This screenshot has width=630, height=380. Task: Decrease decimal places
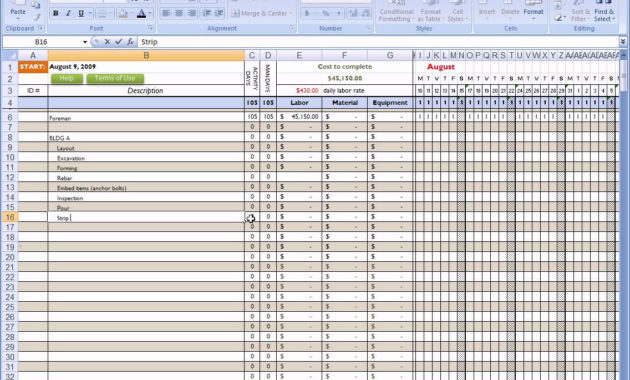[366, 13]
